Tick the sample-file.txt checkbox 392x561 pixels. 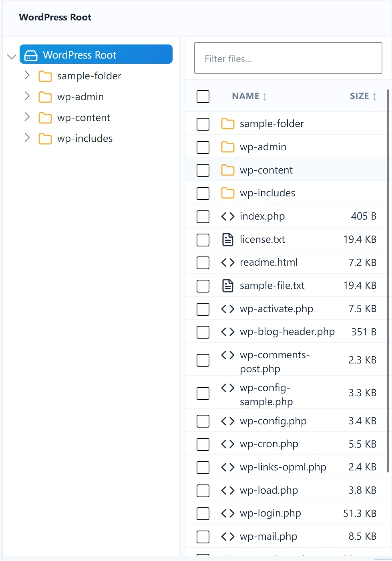coord(203,286)
